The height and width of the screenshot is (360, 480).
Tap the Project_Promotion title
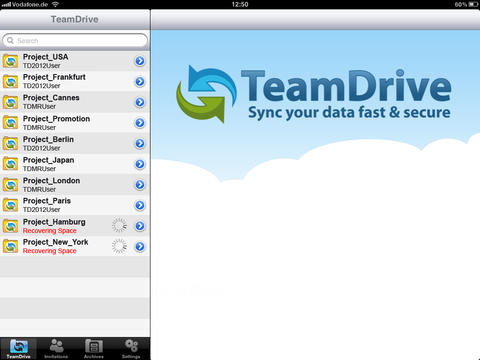pos(57,119)
